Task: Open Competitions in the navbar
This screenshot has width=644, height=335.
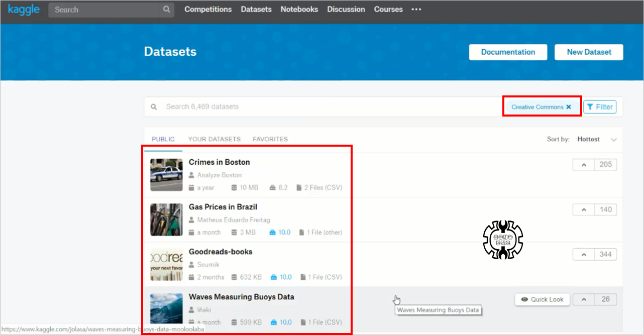Action: pos(208,10)
